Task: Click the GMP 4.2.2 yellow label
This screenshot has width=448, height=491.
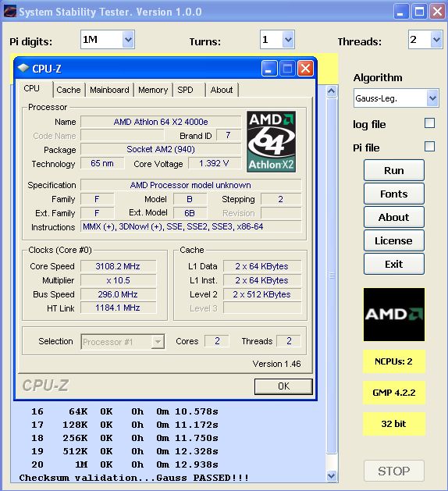Action: (x=394, y=393)
